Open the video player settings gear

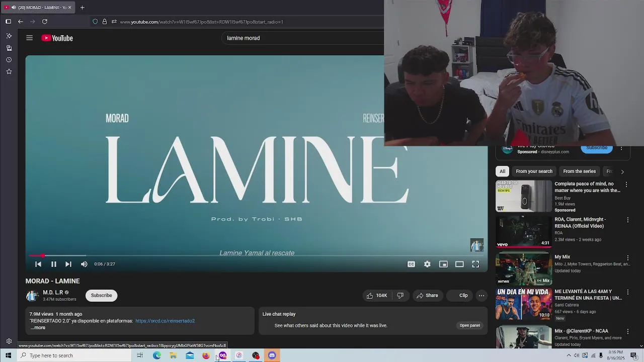pyautogui.click(x=427, y=264)
